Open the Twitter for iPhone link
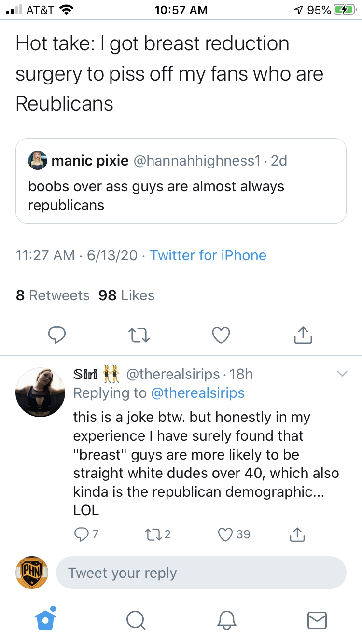This screenshot has width=362, height=644. click(x=208, y=255)
